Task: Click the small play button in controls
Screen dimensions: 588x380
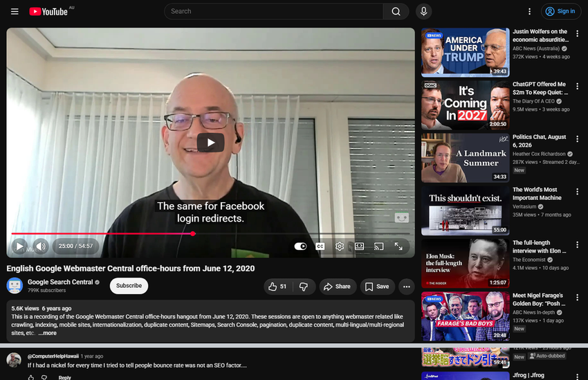Action: tap(19, 246)
